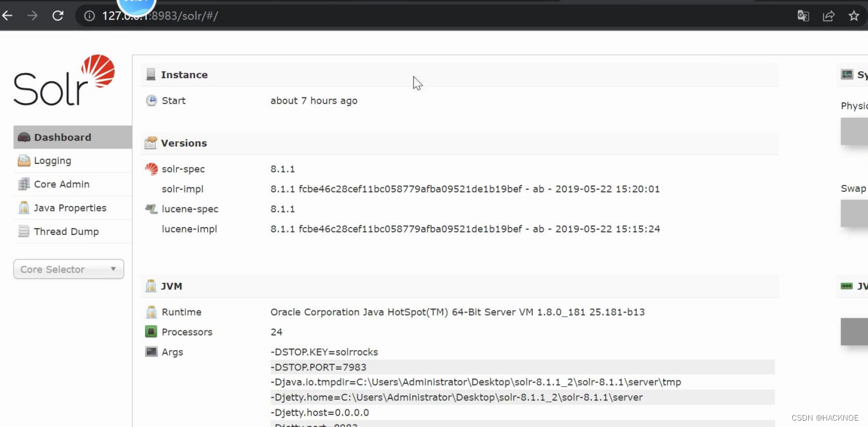Click the site info icon in address bar
Image resolution: width=868 pixels, height=427 pixels.
90,16
